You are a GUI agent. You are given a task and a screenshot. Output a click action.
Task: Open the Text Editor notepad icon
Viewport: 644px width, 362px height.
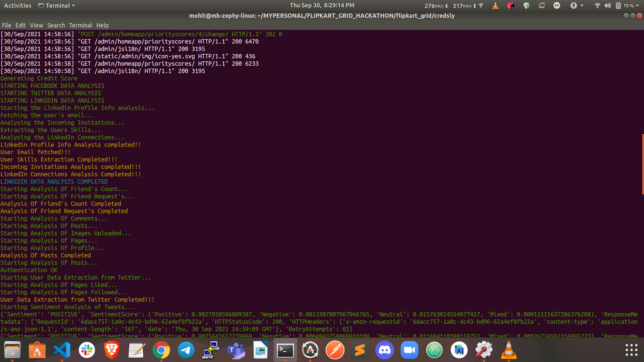coord(137,350)
